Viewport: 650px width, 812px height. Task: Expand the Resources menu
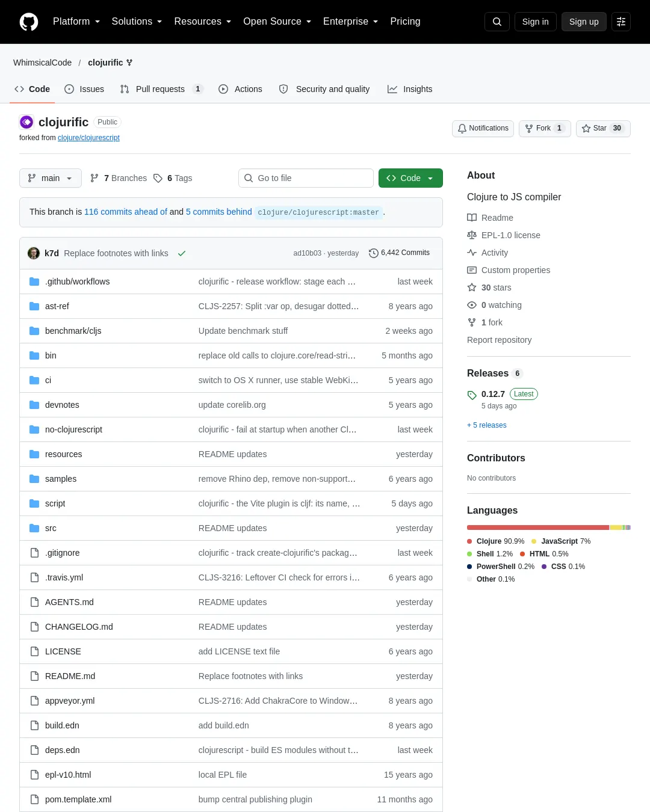pos(202,22)
